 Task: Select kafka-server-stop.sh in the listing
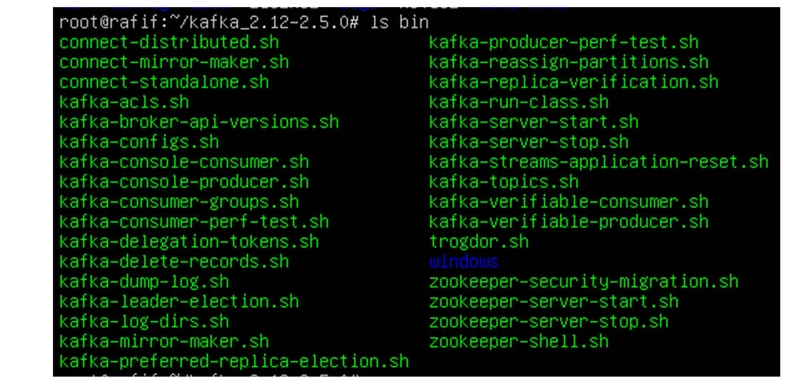(x=529, y=141)
